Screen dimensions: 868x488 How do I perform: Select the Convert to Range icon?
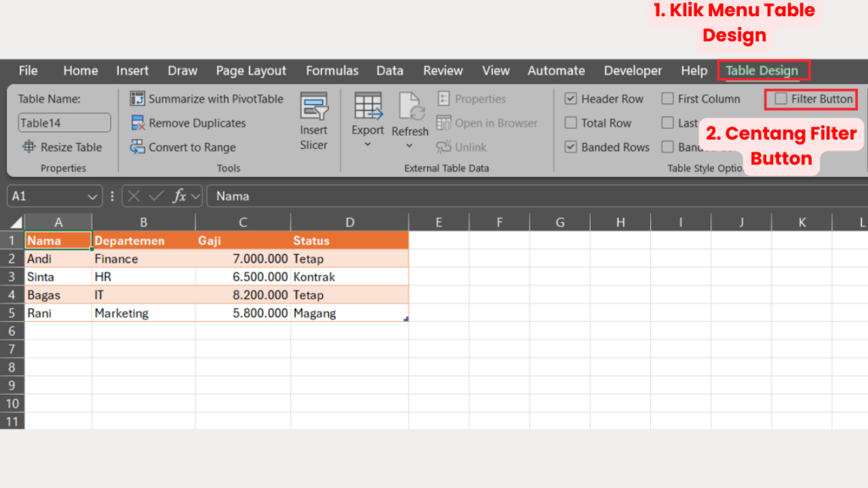pos(138,147)
